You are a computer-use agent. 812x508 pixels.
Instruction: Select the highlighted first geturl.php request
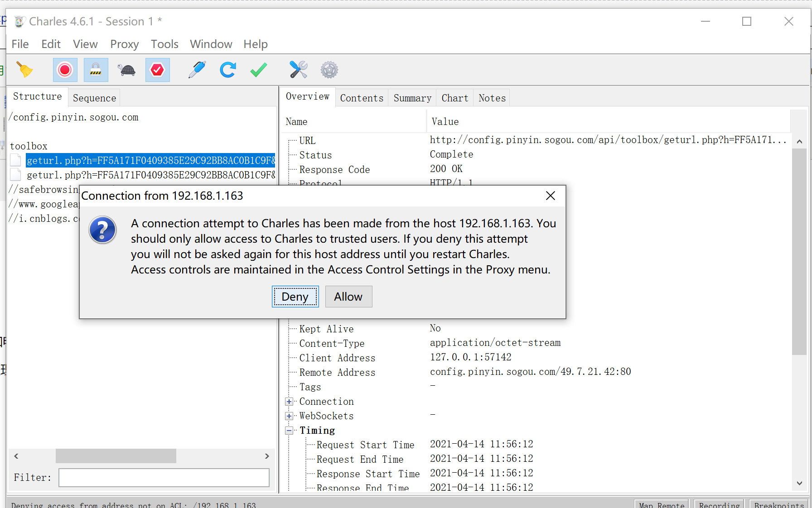click(150, 161)
